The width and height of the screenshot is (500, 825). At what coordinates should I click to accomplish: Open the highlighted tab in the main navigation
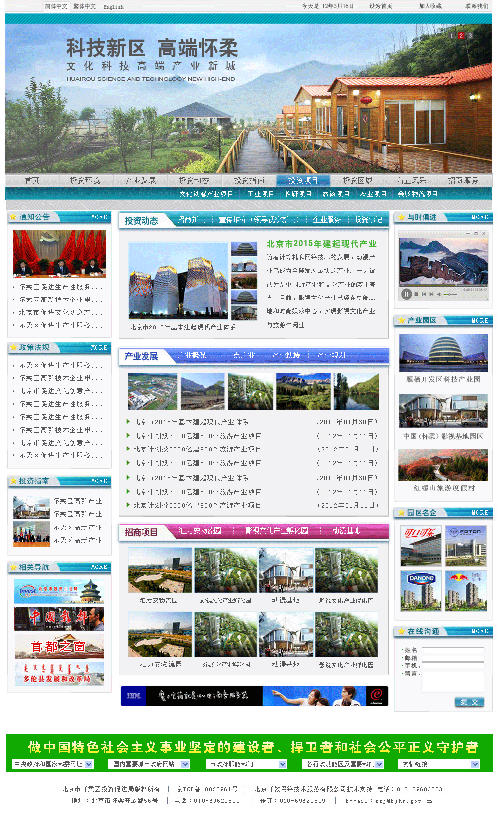pos(303,180)
